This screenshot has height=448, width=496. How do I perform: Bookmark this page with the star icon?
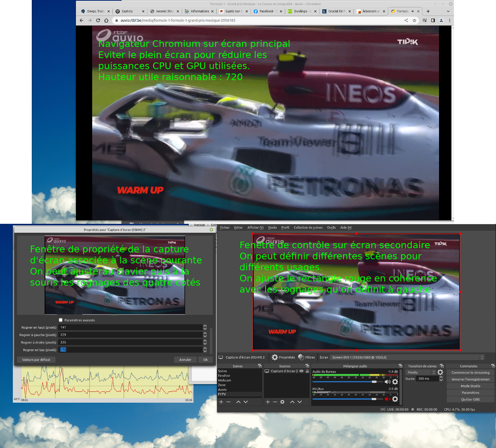414,21
